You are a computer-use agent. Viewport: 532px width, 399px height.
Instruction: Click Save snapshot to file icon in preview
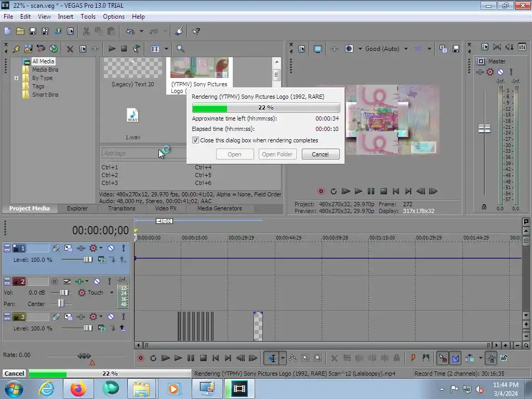[x=456, y=49]
